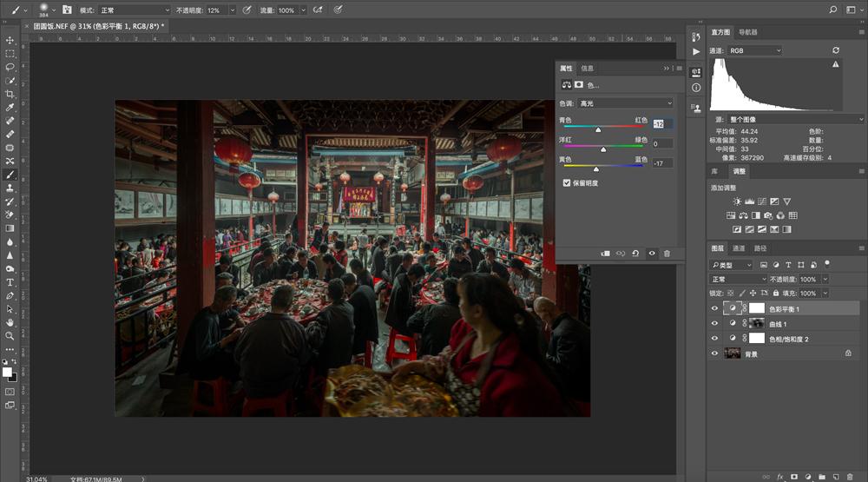Select the Zoom magnifier tool

click(x=10, y=336)
